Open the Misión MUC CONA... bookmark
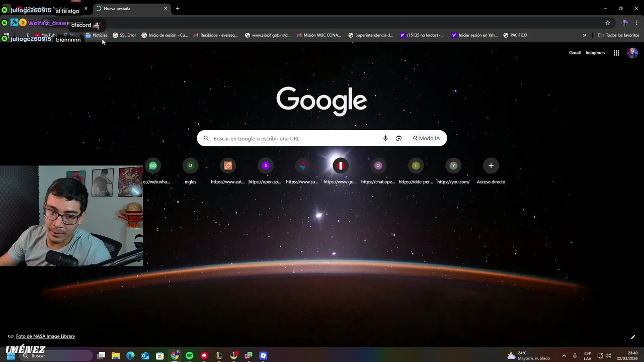 [319, 35]
